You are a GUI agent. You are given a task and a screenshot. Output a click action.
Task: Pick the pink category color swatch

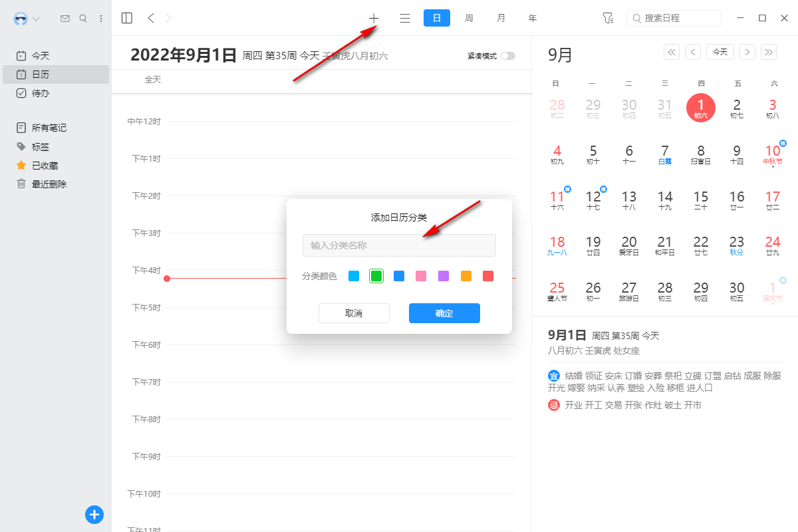pyautogui.click(x=421, y=276)
